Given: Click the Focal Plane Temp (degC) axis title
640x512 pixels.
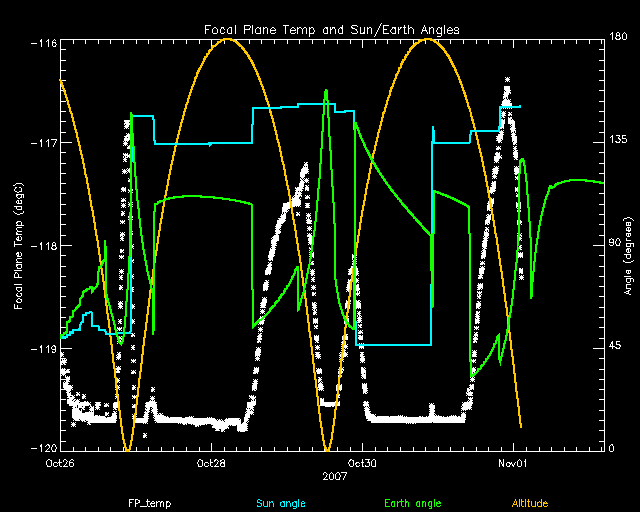Looking at the screenshot, I should [x=18, y=245].
